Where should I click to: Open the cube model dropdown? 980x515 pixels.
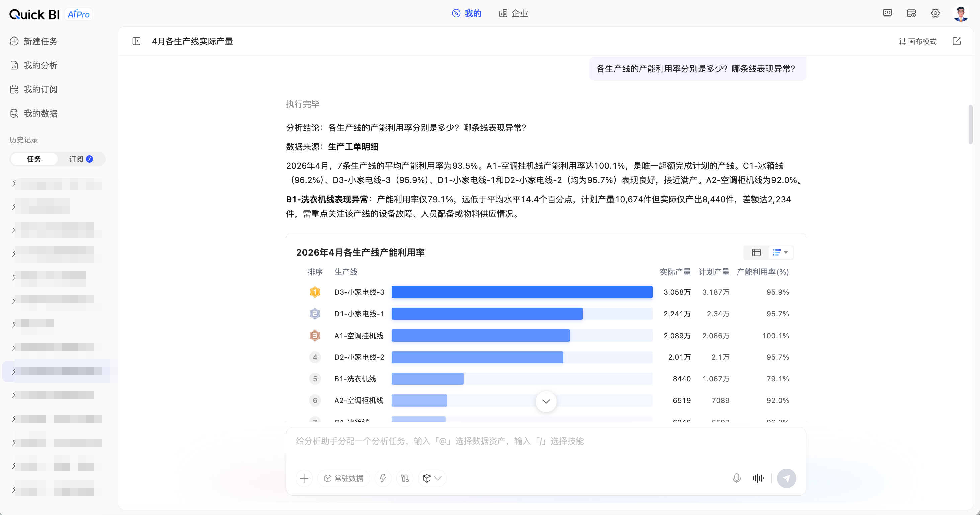[432, 478]
